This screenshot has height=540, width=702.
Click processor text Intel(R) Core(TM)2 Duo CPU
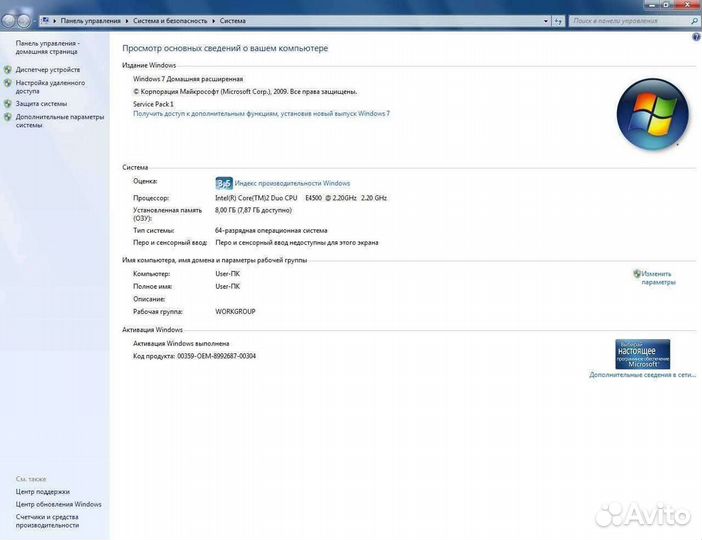point(256,198)
